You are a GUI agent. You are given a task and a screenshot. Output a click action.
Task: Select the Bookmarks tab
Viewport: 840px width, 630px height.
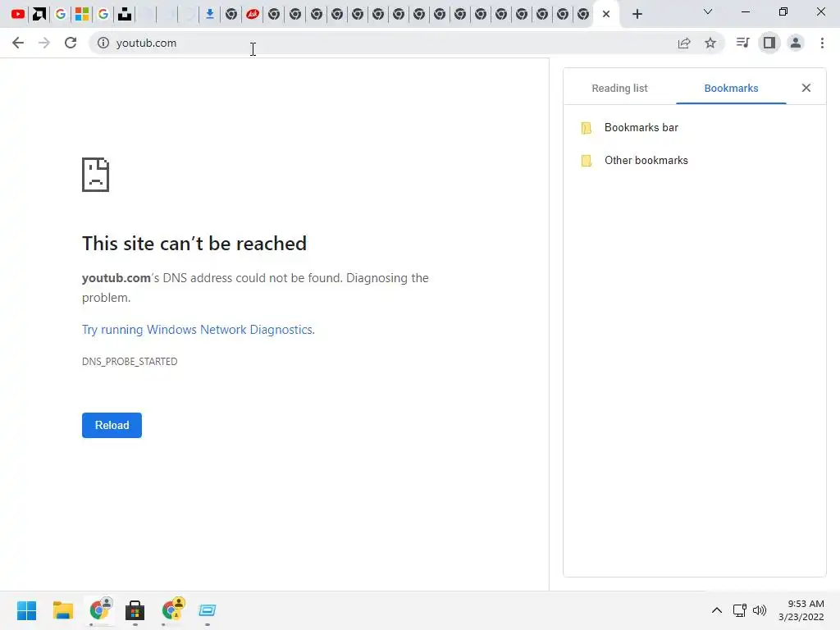(x=731, y=88)
